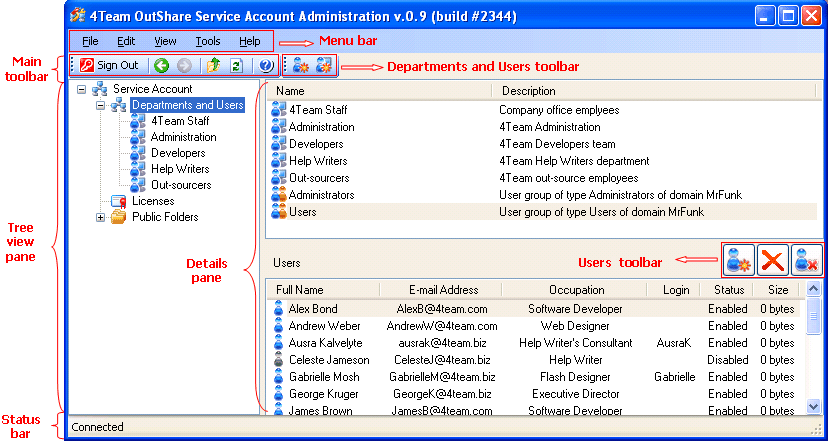Click Service Account network icon in tree
Image resolution: width=828 pixels, height=441 pixels.
[x=100, y=89]
